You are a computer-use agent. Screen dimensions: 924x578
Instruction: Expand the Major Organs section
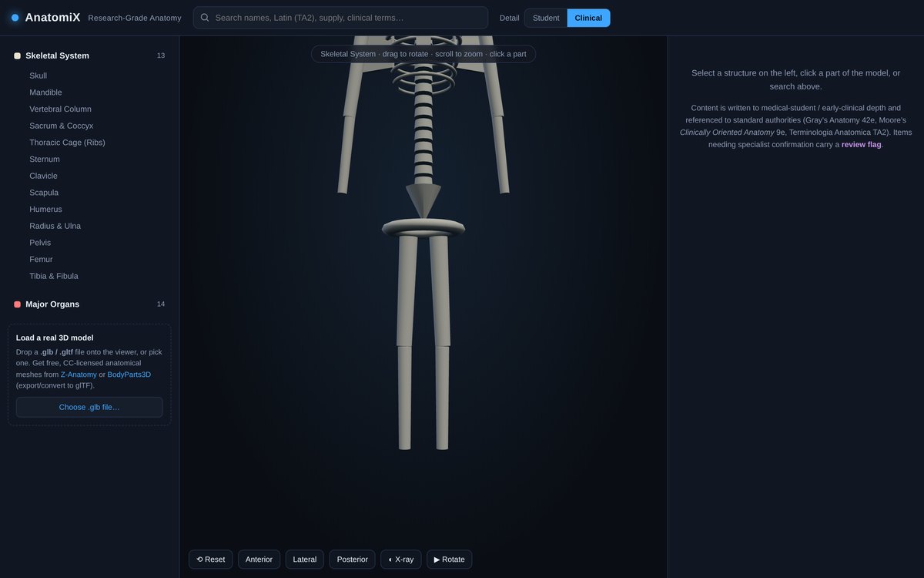click(89, 304)
